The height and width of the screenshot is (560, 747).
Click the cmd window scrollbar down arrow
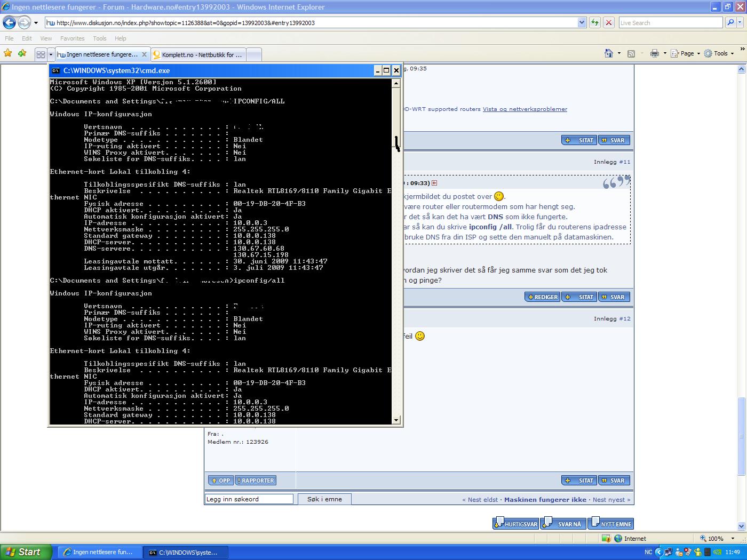[396, 420]
